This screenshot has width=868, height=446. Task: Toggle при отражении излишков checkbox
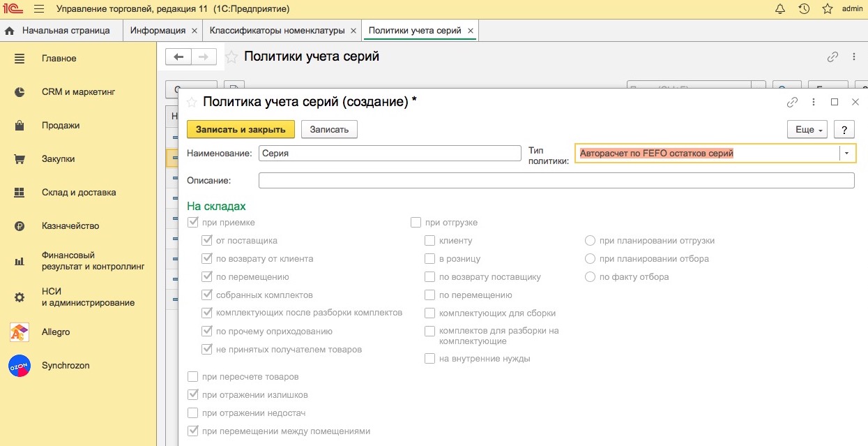[192, 395]
